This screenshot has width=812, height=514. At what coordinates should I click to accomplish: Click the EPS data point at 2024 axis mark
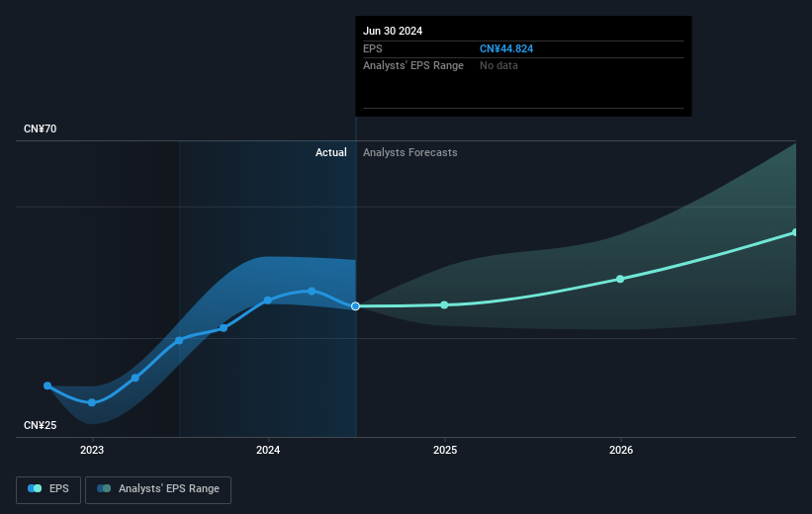click(268, 300)
